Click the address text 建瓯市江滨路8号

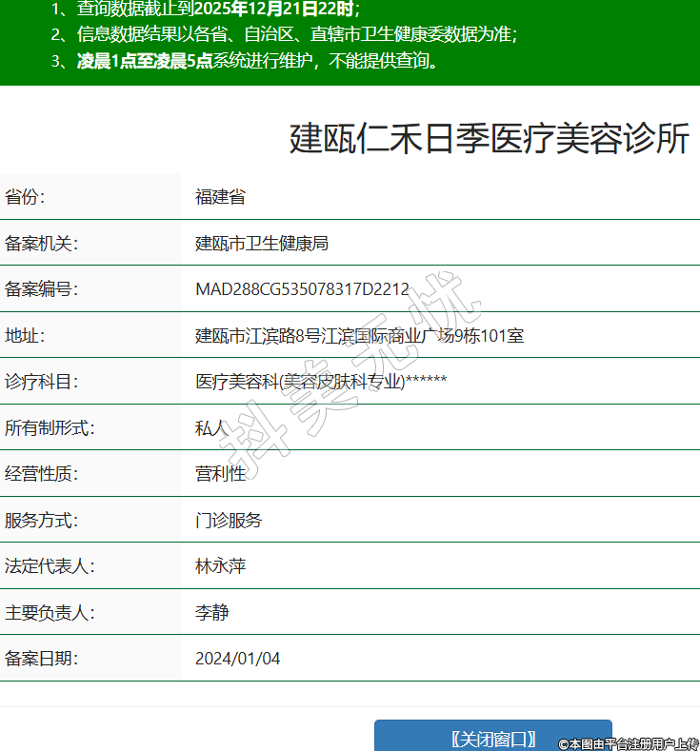[257, 336]
